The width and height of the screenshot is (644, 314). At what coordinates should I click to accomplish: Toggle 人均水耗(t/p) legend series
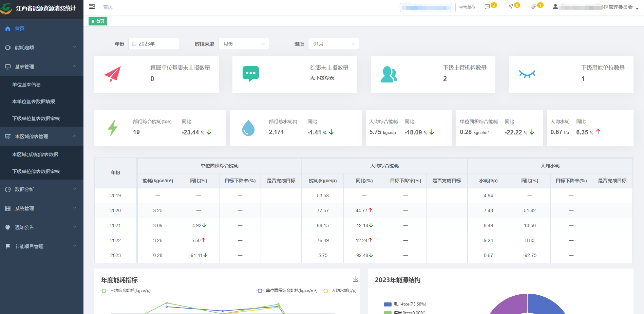[339, 291]
